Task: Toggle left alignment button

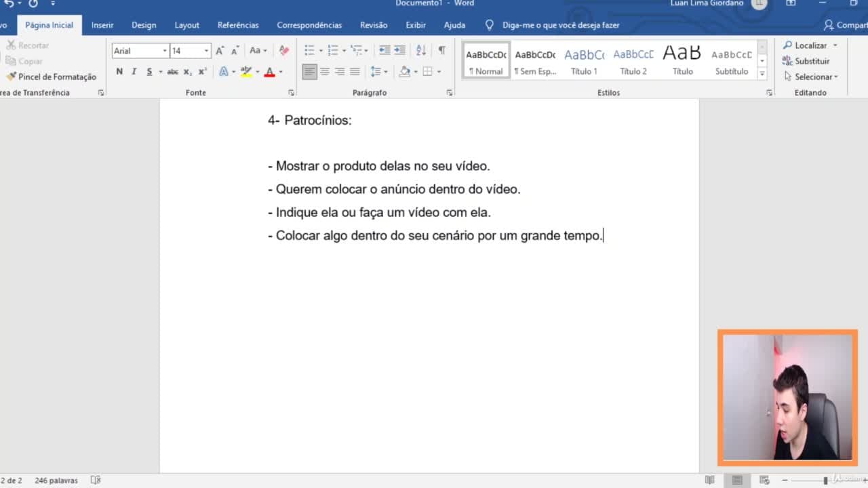Action: click(310, 72)
